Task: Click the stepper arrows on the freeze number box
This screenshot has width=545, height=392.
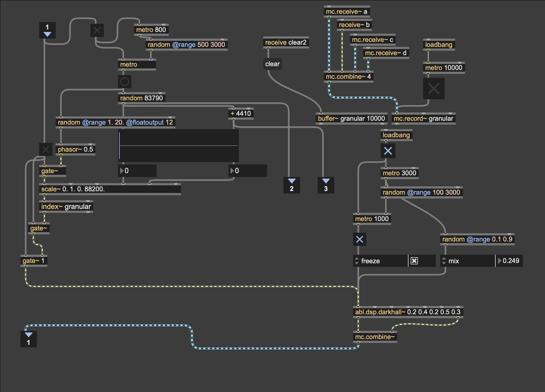Action: click(357, 261)
